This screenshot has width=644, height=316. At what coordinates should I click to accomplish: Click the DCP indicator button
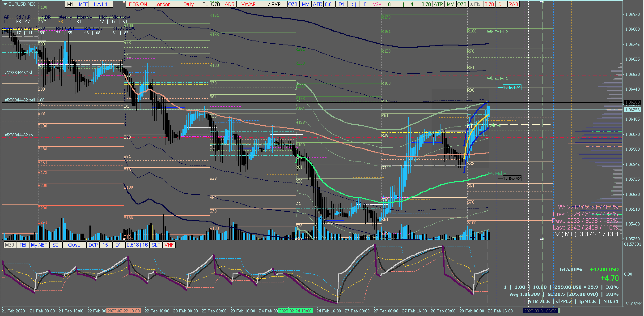coord(93,245)
